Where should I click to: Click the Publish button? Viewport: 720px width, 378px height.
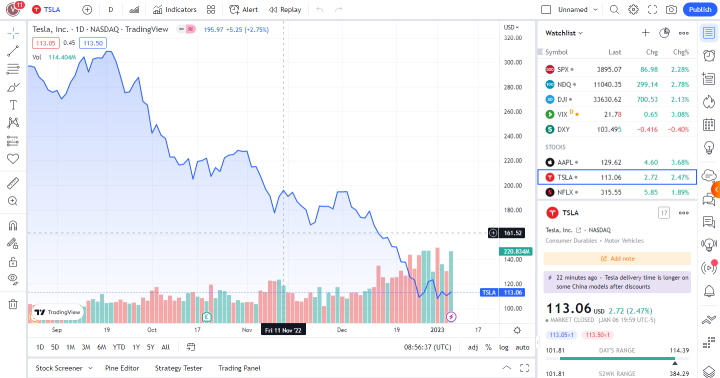pos(700,10)
